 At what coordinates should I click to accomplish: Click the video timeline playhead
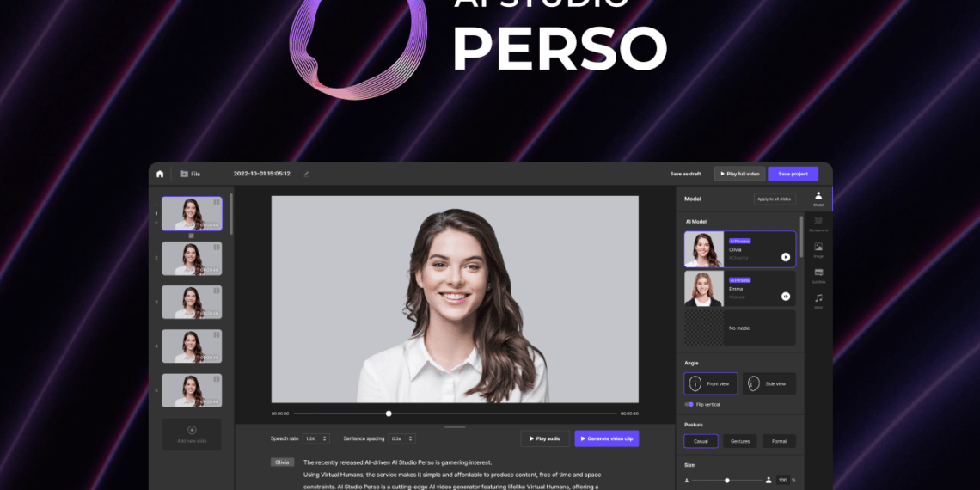pos(389,413)
